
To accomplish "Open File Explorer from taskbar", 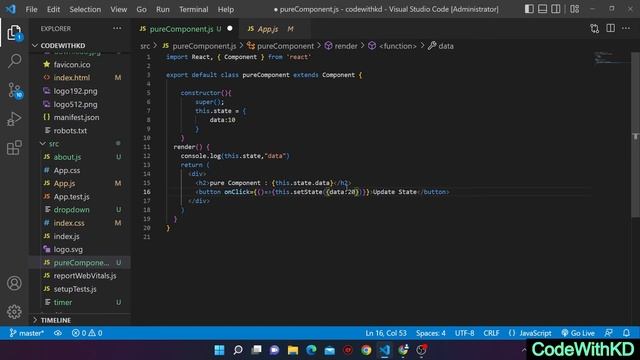I will 293,350.
